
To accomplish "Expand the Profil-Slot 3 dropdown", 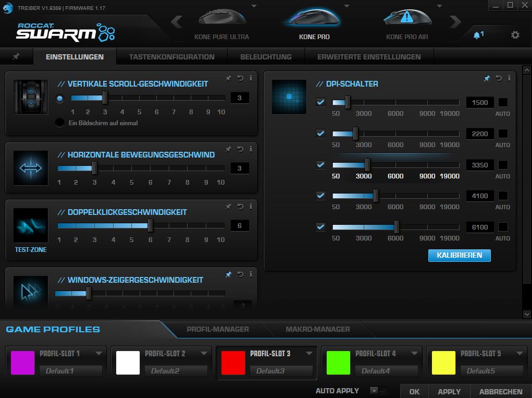I will [309, 354].
